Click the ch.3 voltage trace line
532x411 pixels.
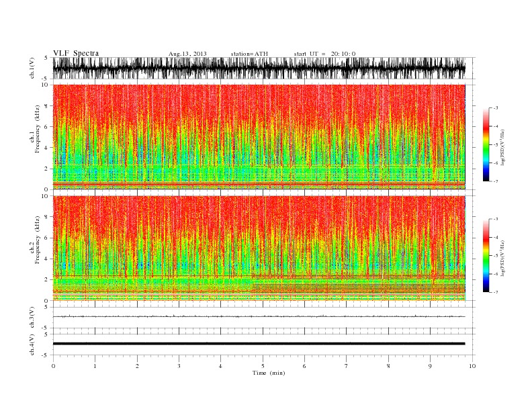(259, 316)
